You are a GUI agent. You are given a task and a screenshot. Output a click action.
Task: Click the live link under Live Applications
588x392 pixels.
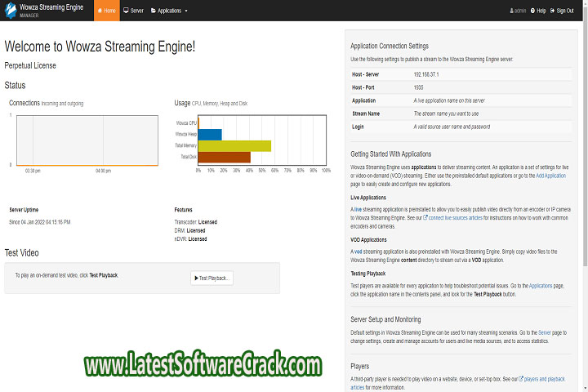[357, 210]
